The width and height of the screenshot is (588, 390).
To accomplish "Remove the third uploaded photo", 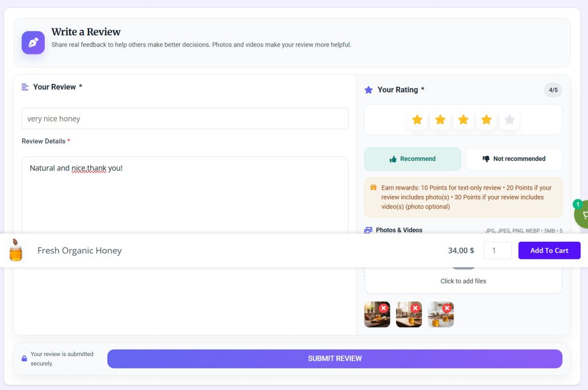I will tap(447, 308).
